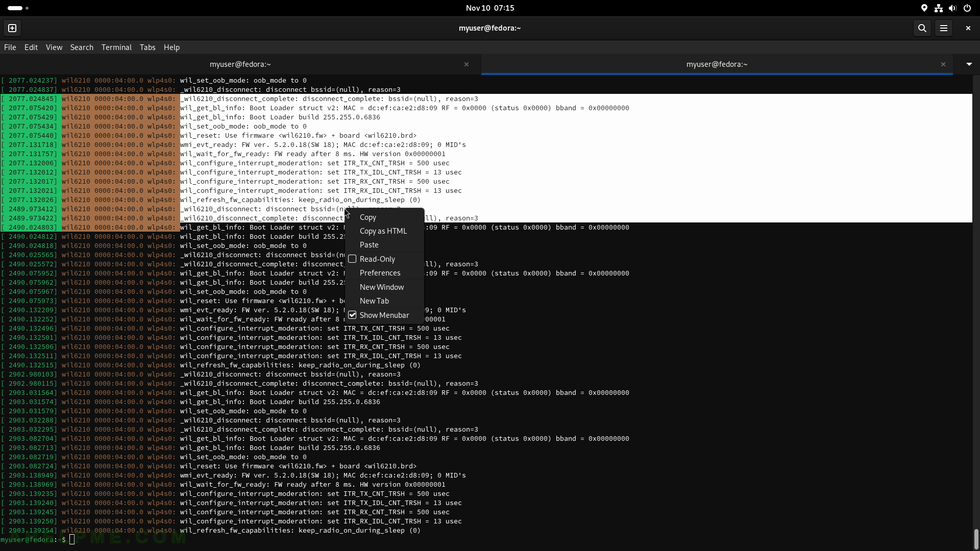Choose Paste from the context menu
The height and width of the screenshot is (551, 980).
pos(385,245)
